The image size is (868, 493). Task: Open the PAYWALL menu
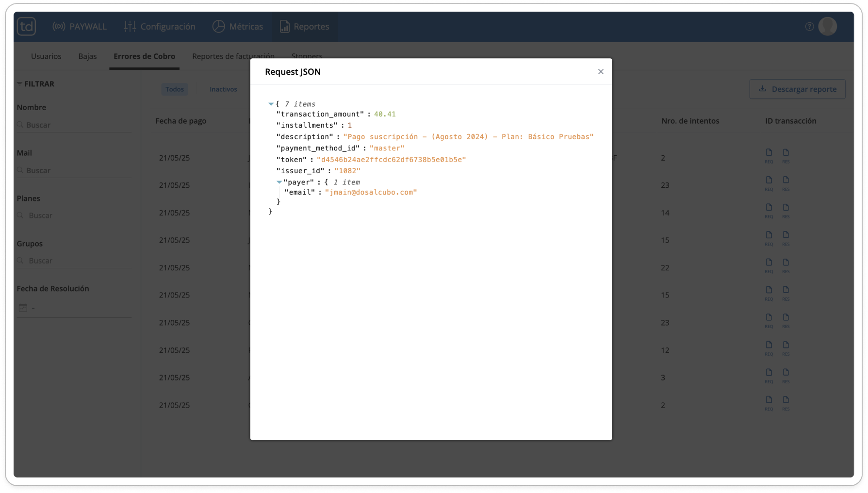(79, 27)
